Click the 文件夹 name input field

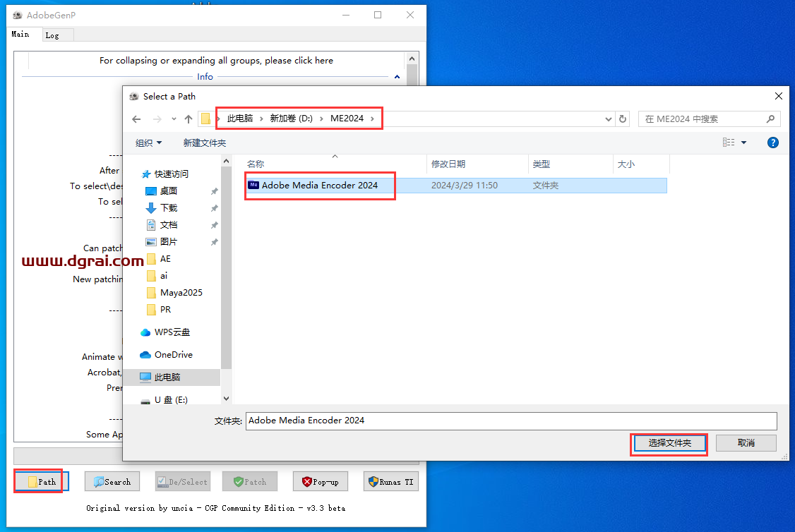click(511, 421)
